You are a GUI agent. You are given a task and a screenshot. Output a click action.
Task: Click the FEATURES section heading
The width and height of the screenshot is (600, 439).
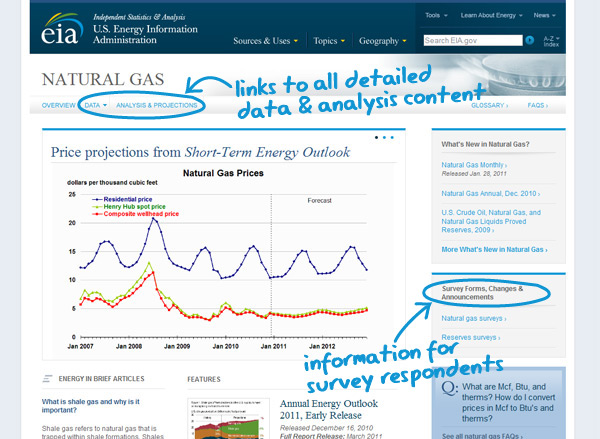pyautogui.click(x=204, y=379)
